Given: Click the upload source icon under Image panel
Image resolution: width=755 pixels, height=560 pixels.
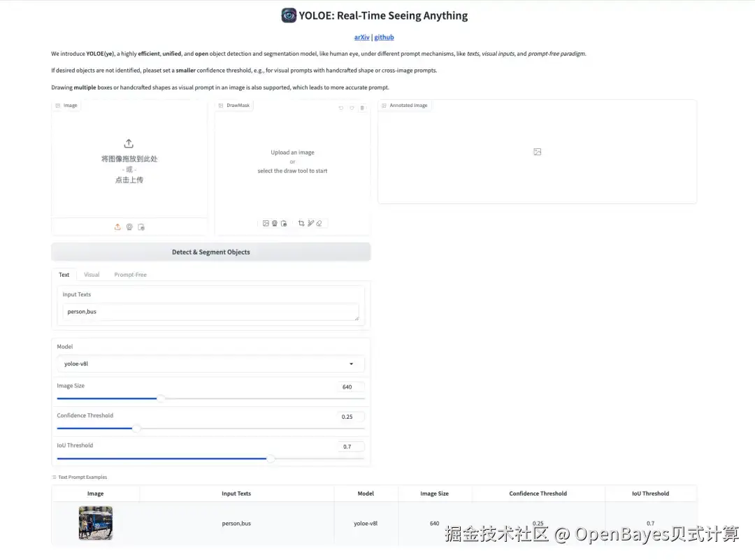Looking at the screenshot, I should [x=117, y=227].
